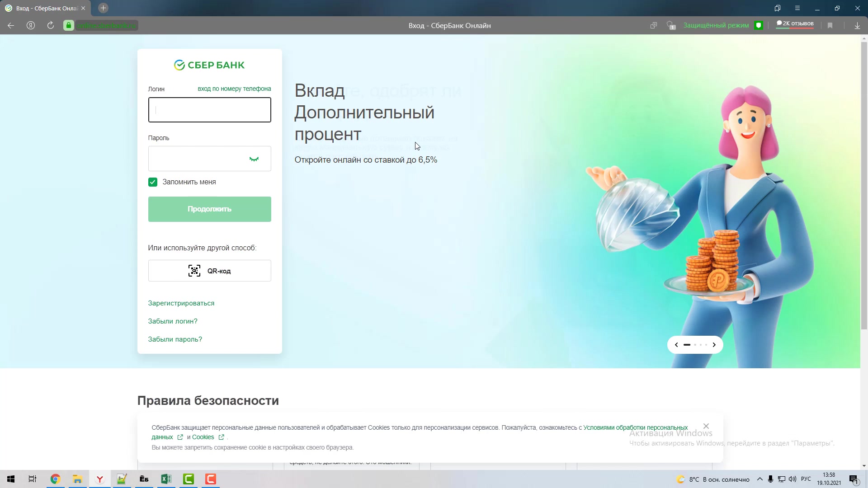The image size is (868, 488).
Task: Open weather widget on taskbar
Action: pyautogui.click(x=713, y=479)
